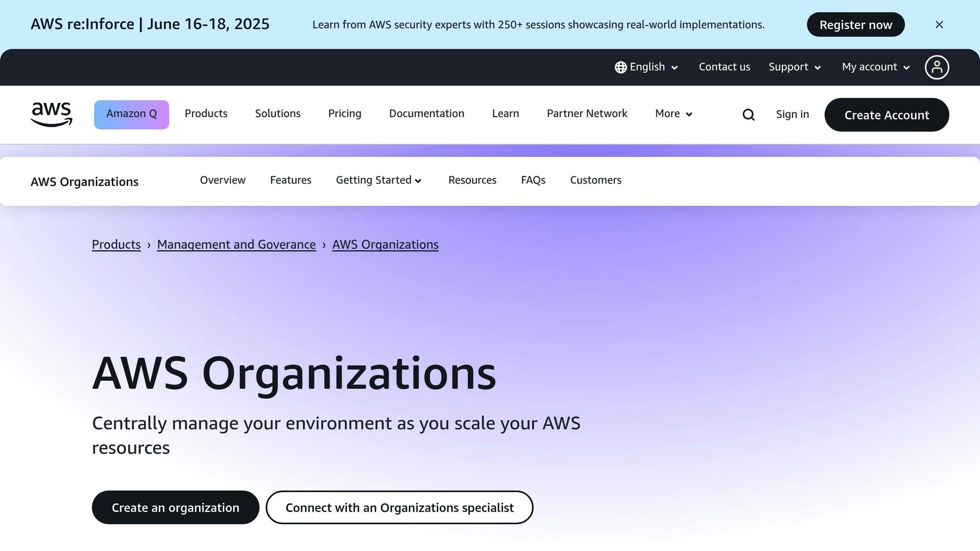
Task: Open the search magnifier icon
Action: click(748, 115)
